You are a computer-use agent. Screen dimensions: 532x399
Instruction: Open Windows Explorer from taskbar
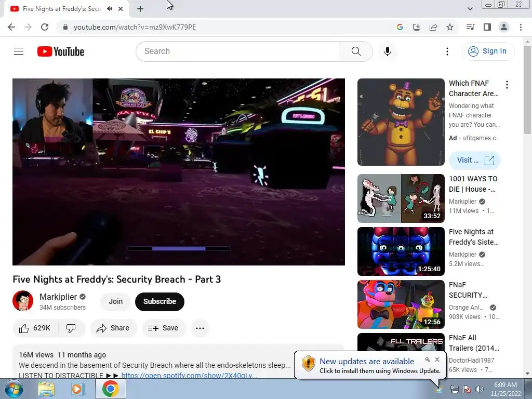[x=46, y=389]
